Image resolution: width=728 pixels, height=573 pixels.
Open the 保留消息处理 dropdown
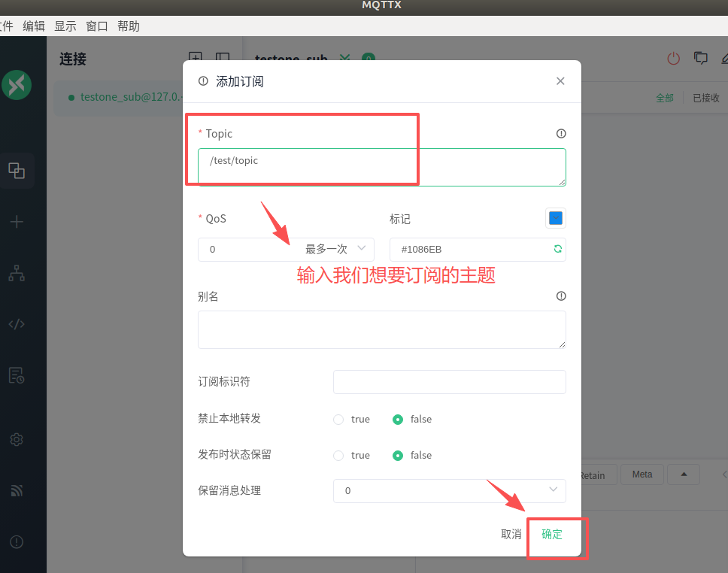click(449, 491)
